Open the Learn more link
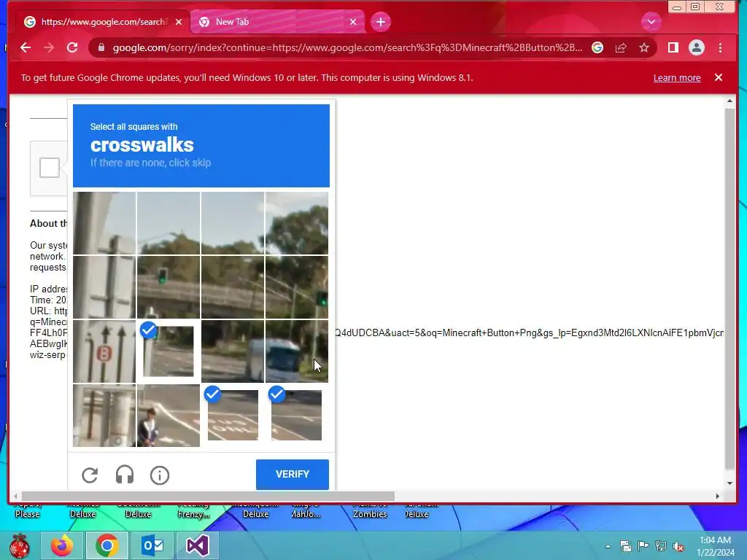Viewport: 747px width, 560px height. (x=676, y=77)
